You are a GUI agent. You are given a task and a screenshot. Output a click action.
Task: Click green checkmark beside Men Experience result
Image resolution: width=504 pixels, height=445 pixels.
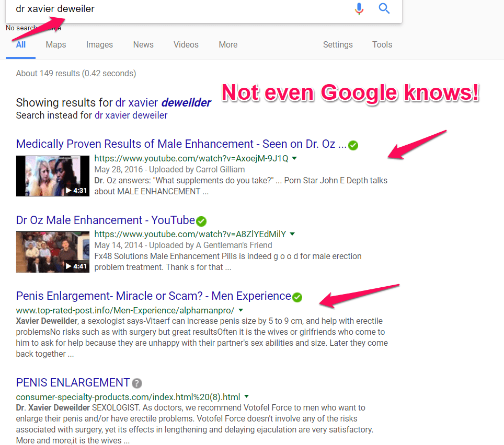[297, 297]
